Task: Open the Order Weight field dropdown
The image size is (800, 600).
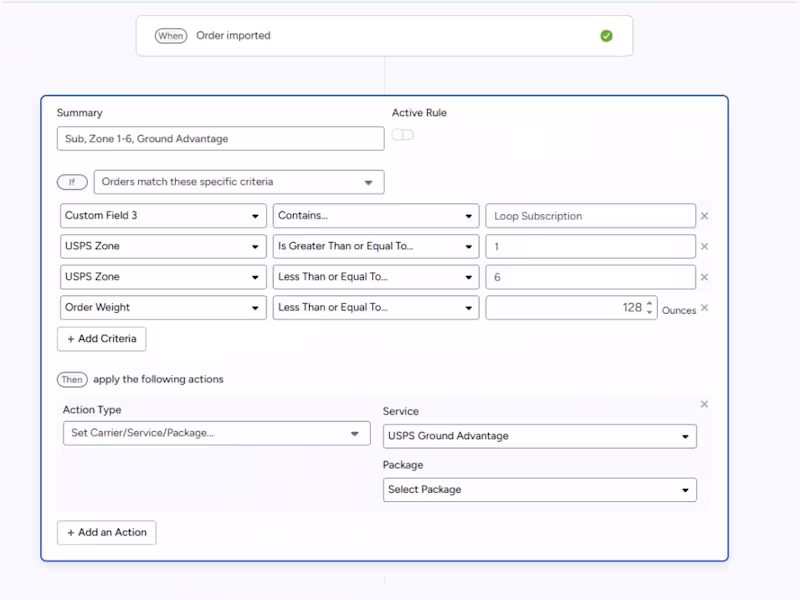Action: pos(163,308)
